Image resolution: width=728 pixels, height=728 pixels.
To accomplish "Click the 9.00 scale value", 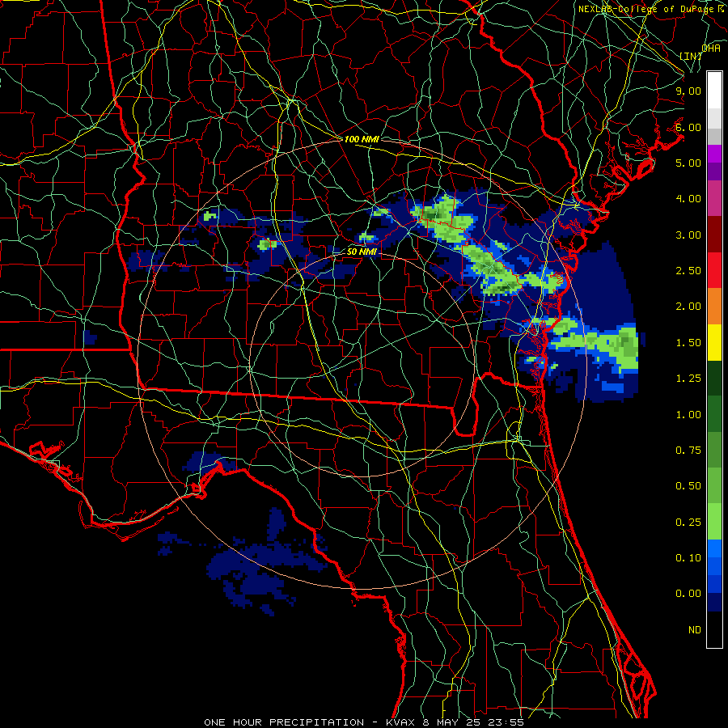I will (x=688, y=91).
